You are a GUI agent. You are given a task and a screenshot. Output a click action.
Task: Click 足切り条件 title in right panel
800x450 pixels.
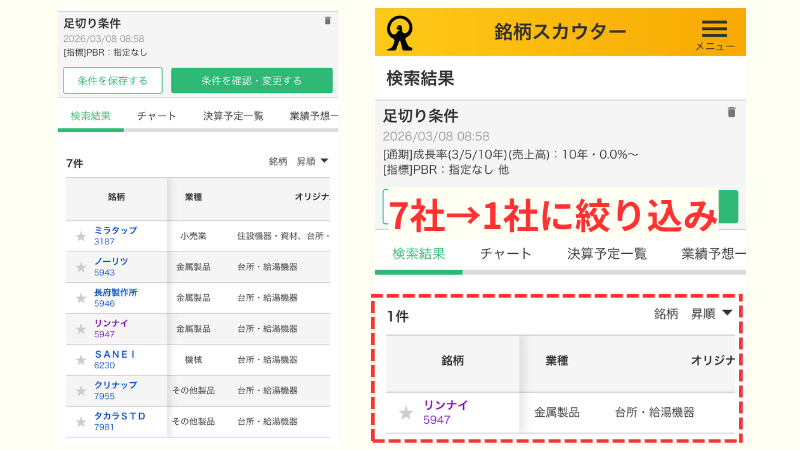click(420, 116)
